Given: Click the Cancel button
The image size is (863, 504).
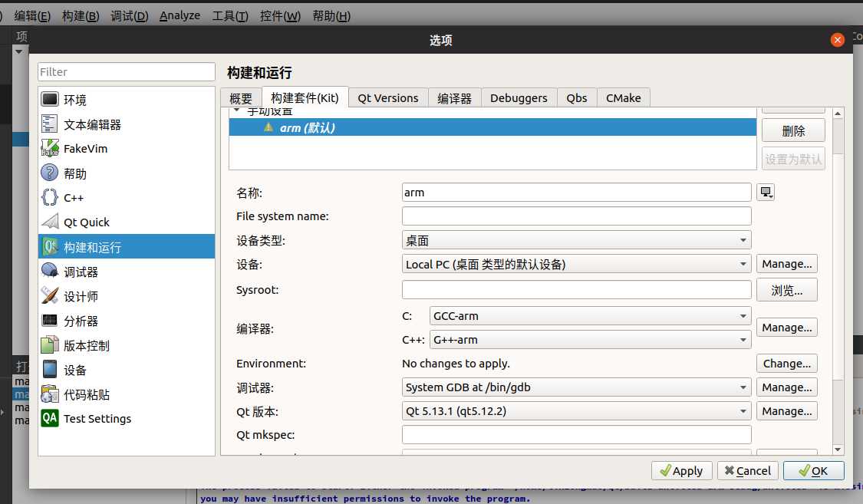Looking at the screenshot, I should click(x=748, y=470).
